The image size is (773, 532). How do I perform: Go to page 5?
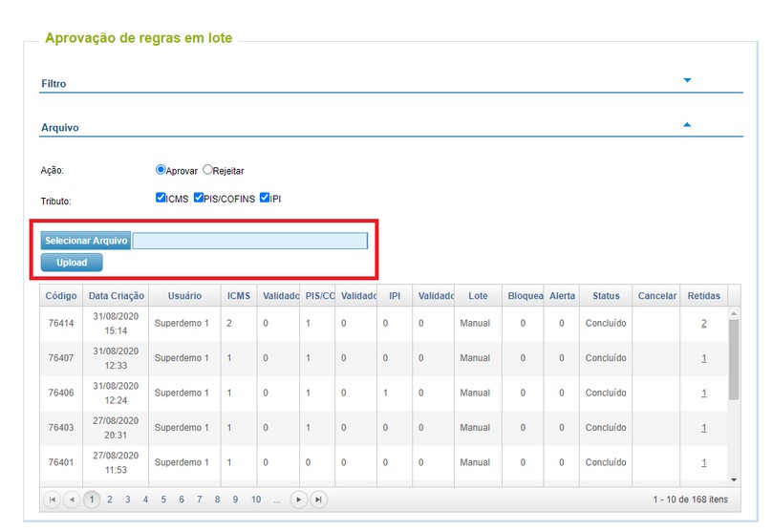[163, 500]
